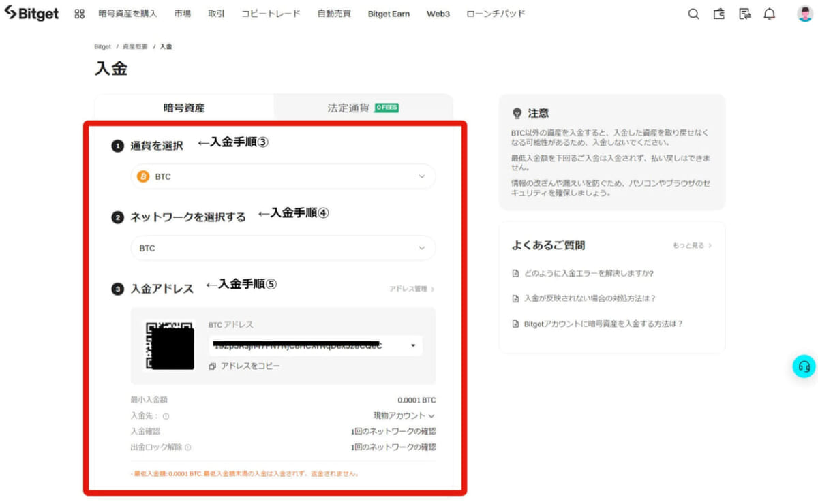Open the 市場 menu

click(183, 14)
